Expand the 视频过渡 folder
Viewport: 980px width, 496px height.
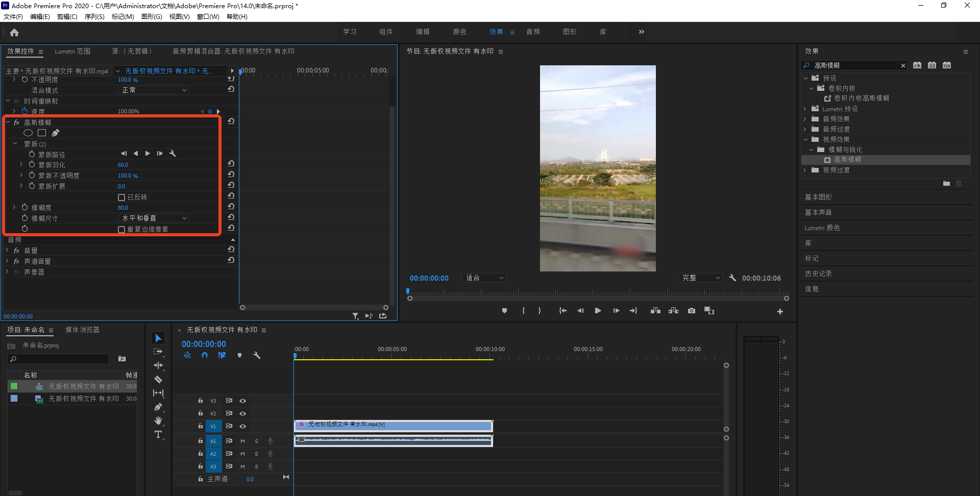(x=805, y=170)
